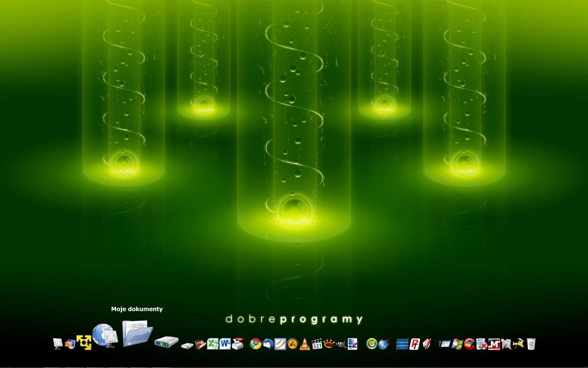588x368 pixels.
Task: Launch Microsoft Word from the dock
Action: [225, 344]
